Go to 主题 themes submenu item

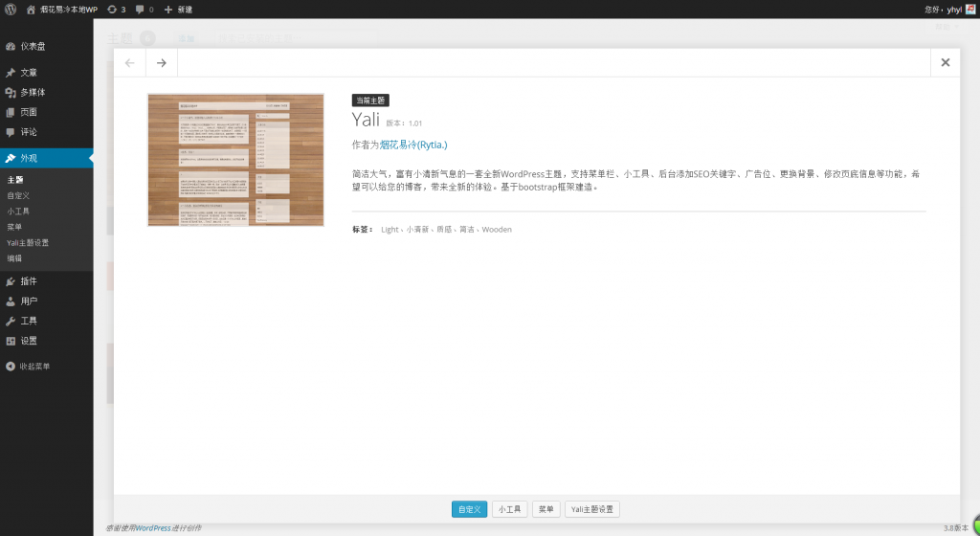[x=15, y=180]
